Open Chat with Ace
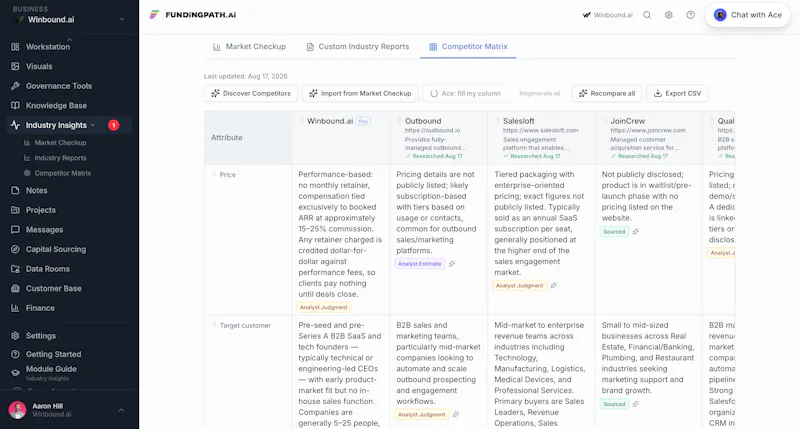Screen dimensions: 800x429 [748, 15]
